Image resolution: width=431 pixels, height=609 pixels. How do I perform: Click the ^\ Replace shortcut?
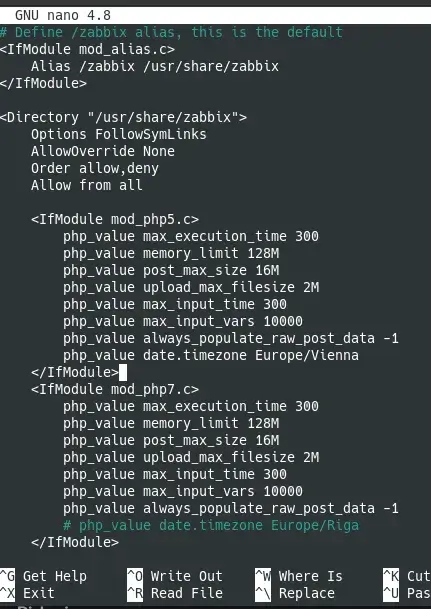295,593
